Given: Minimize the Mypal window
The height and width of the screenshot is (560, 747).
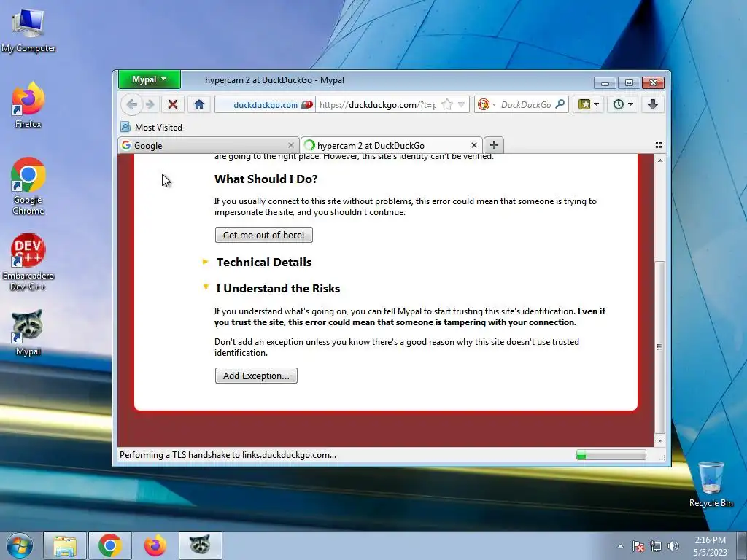Looking at the screenshot, I should tap(605, 83).
